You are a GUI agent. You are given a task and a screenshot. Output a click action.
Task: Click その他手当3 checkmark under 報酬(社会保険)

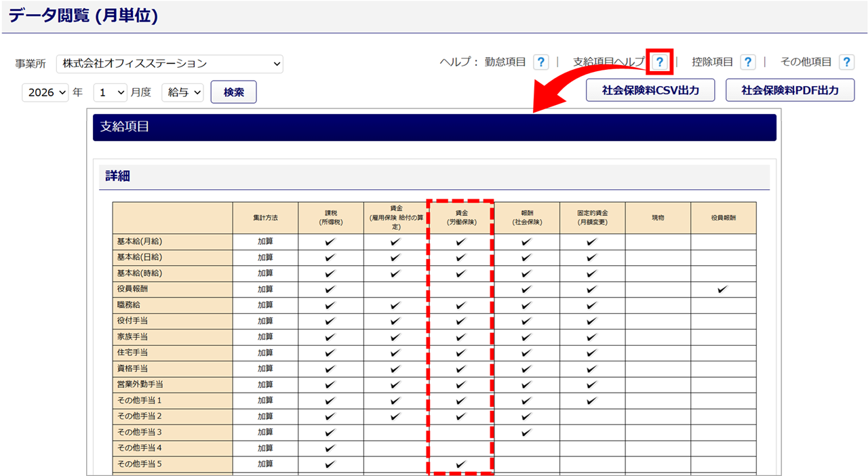(x=526, y=432)
